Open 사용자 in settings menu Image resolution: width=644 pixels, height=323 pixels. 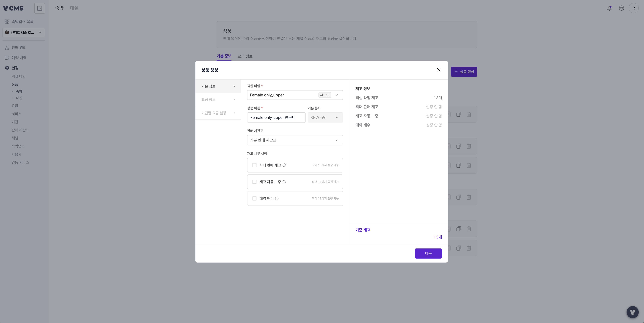coord(17,154)
